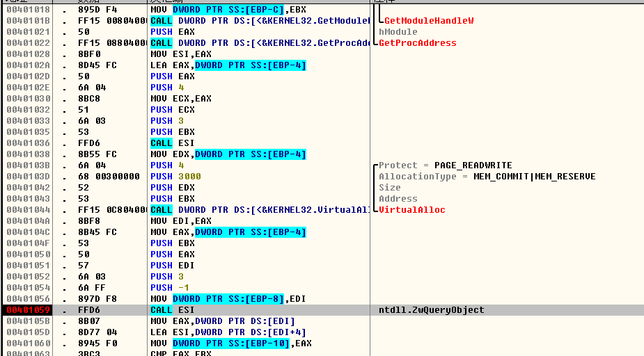Click address 00401035

tap(28, 132)
